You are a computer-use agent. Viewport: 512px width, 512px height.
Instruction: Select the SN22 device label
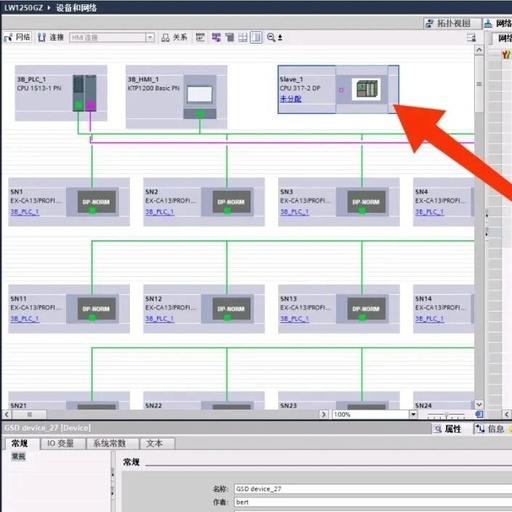click(x=153, y=406)
